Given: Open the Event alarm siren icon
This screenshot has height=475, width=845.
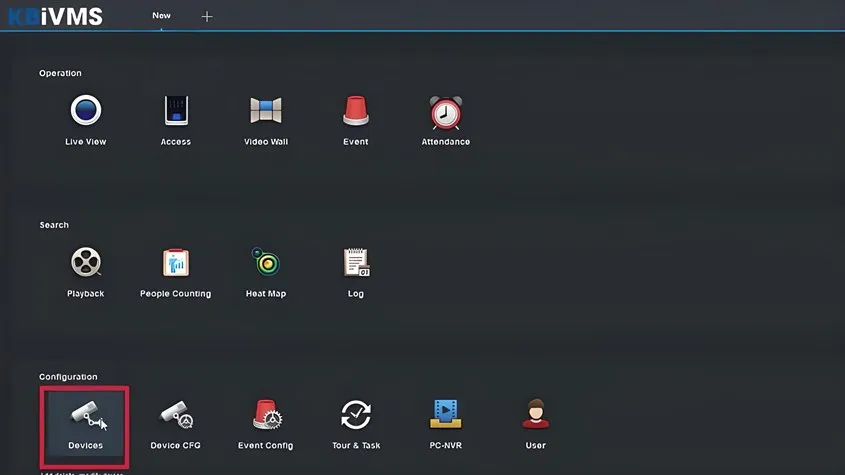Looking at the screenshot, I should [x=356, y=112].
